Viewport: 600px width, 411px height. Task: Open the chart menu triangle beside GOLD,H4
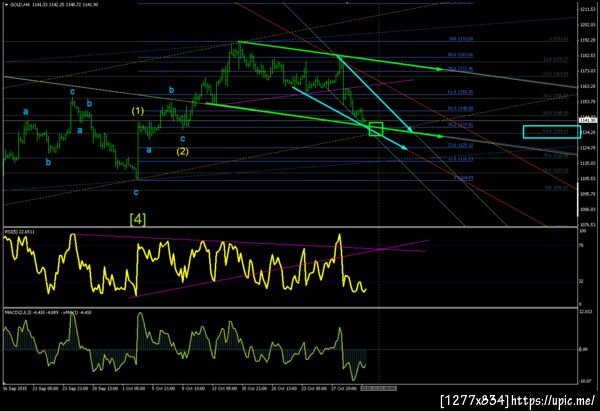[7, 5]
